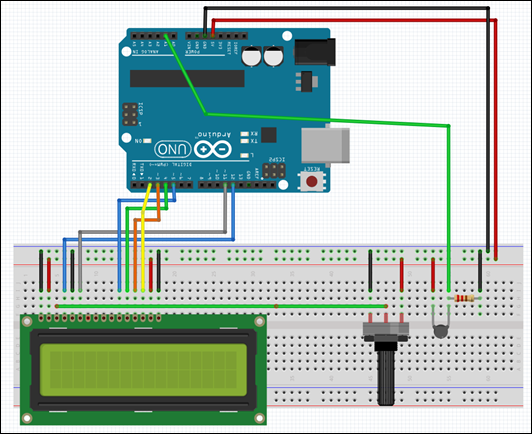Select the green LCD display screen
The width and height of the screenshot is (532, 434).
143,370
